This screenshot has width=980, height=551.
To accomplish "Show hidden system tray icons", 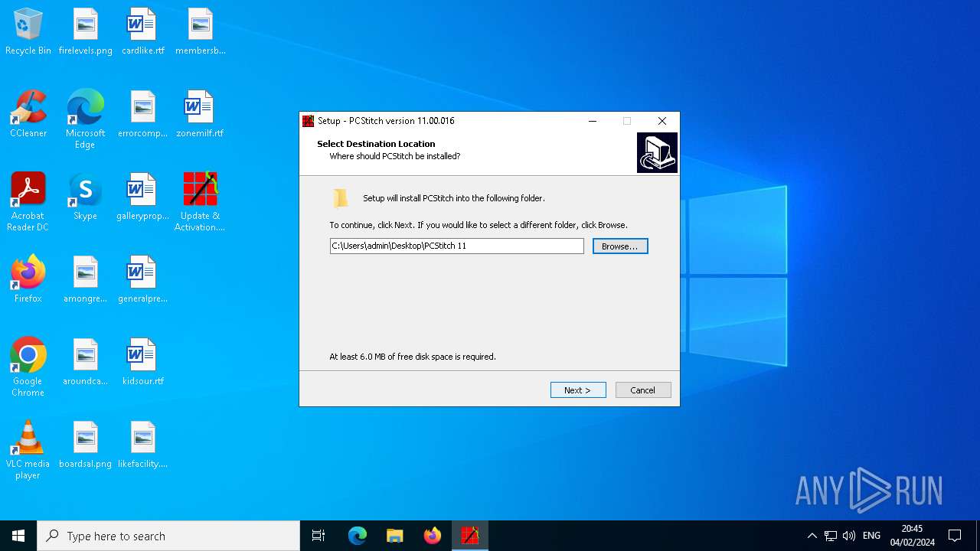I will click(x=812, y=536).
